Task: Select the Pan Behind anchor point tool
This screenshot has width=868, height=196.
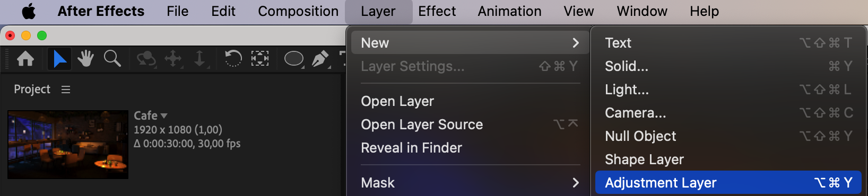Action: (259, 58)
